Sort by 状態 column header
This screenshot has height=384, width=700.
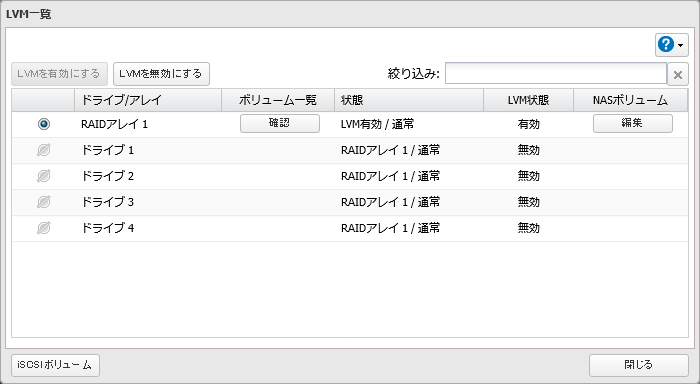click(x=409, y=100)
